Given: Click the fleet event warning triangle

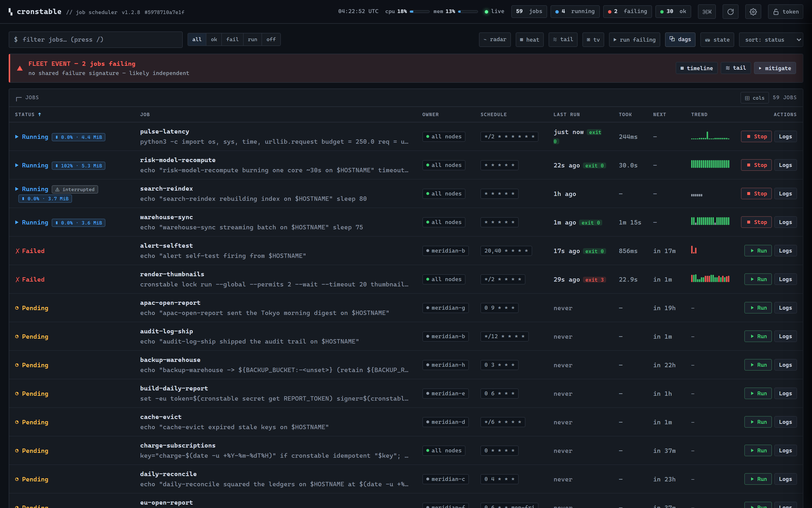Looking at the screenshot, I should click(x=20, y=68).
